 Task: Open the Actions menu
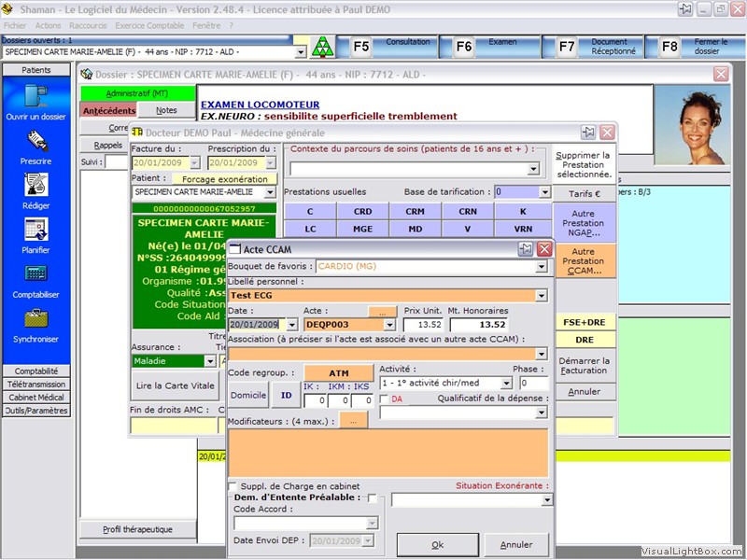pyautogui.click(x=48, y=26)
